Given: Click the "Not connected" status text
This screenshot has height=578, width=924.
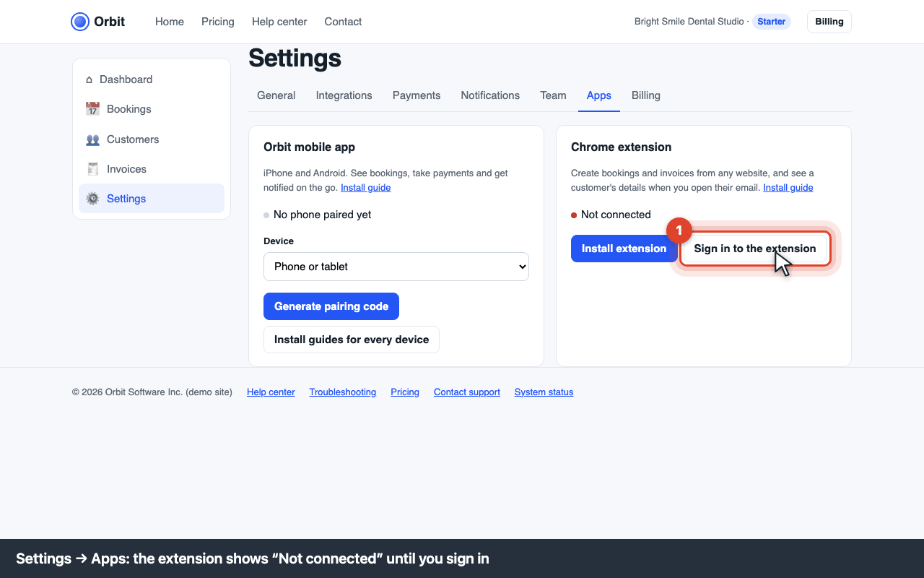Looking at the screenshot, I should (616, 215).
